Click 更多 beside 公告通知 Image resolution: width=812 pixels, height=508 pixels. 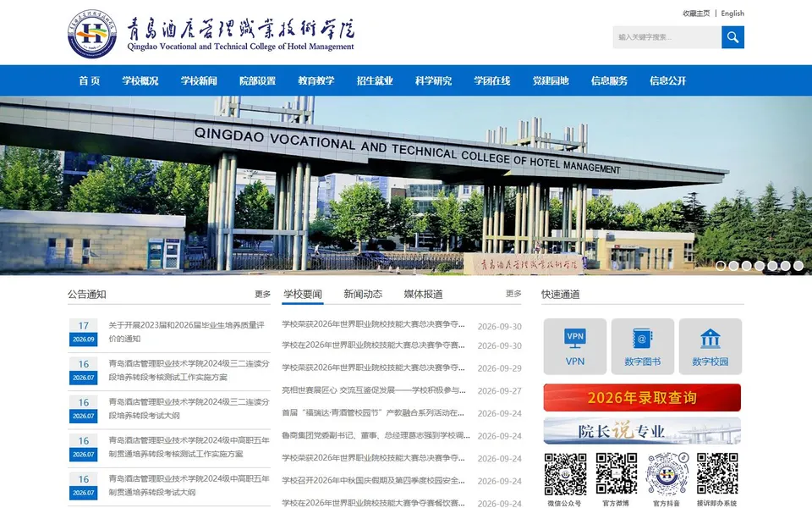click(262, 295)
